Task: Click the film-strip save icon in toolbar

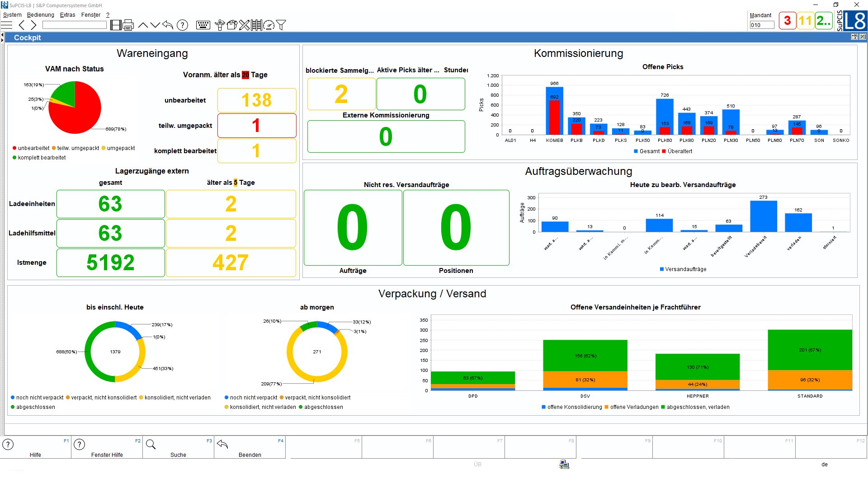Action: tap(116, 25)
